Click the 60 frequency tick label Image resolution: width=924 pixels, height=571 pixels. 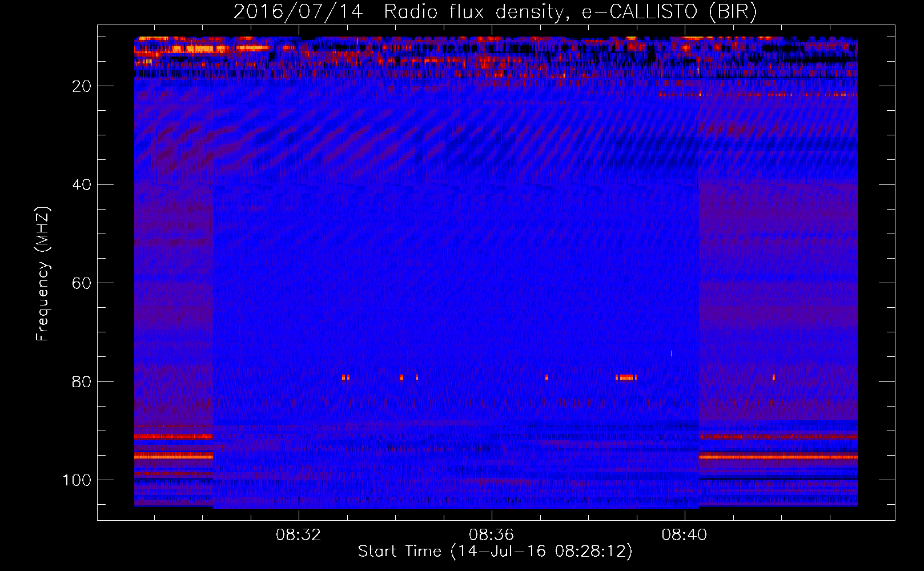[x=82, y=283]
